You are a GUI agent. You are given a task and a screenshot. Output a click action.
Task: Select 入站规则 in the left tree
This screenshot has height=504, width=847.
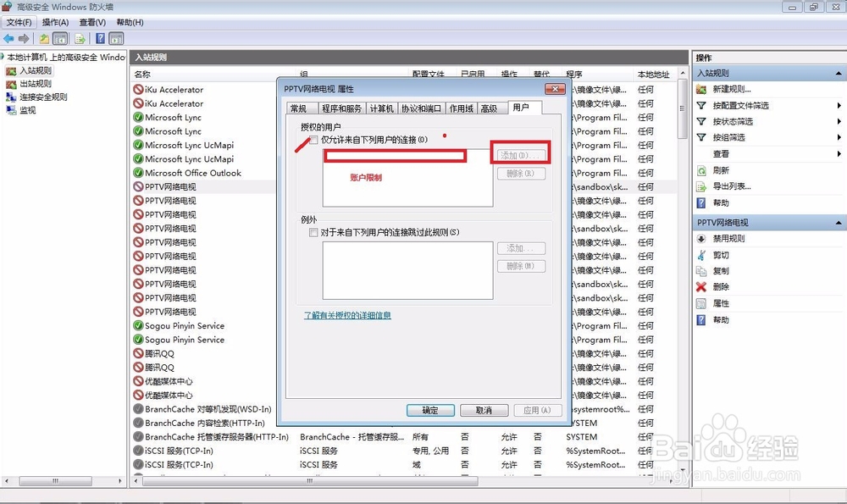coord(36,70)
